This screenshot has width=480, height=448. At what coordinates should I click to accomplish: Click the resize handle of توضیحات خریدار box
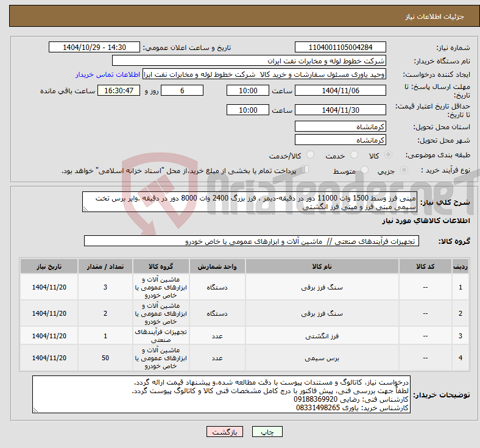click(35, 410)
